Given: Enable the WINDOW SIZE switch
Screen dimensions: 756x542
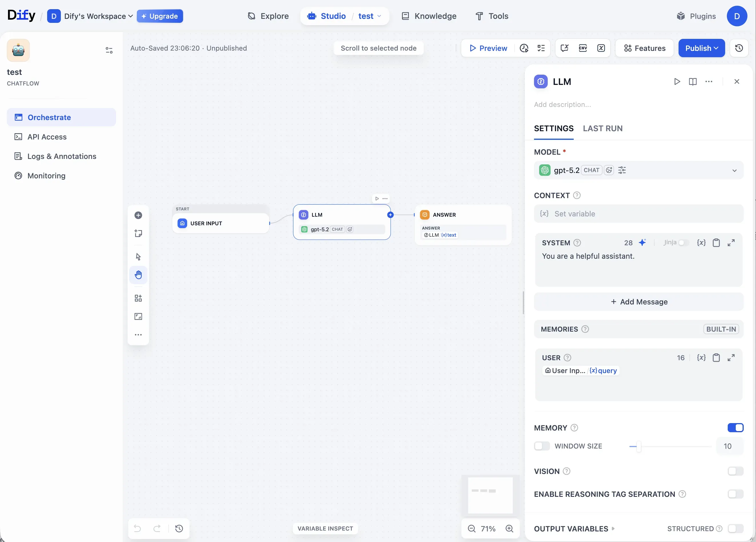Looking at the screenshot, I should (542, 446).
